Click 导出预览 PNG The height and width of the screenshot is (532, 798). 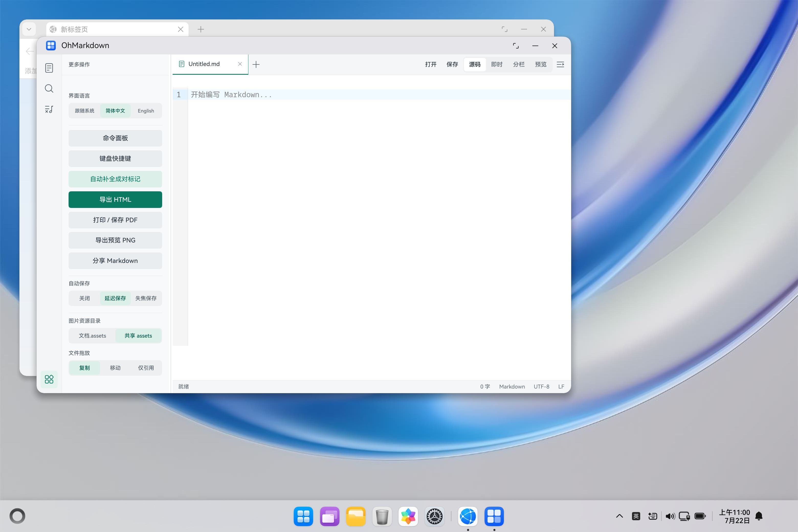(x=115, y=240)
